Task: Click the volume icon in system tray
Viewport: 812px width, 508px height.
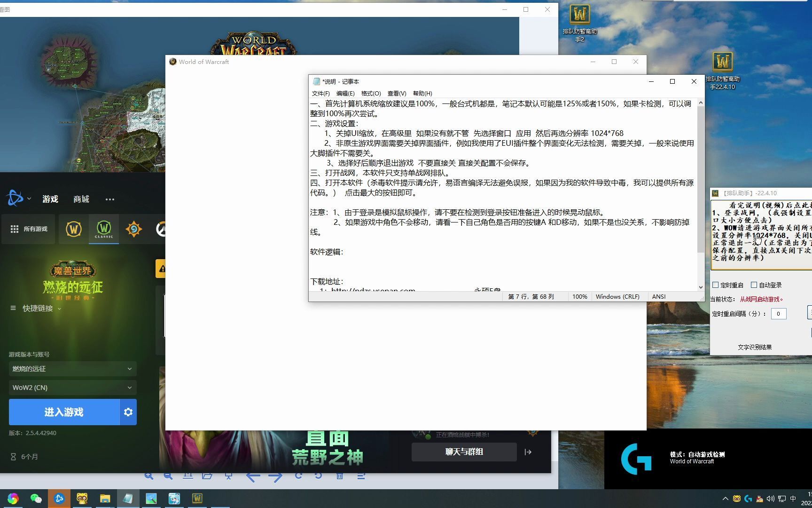Action: pos(770,499)
